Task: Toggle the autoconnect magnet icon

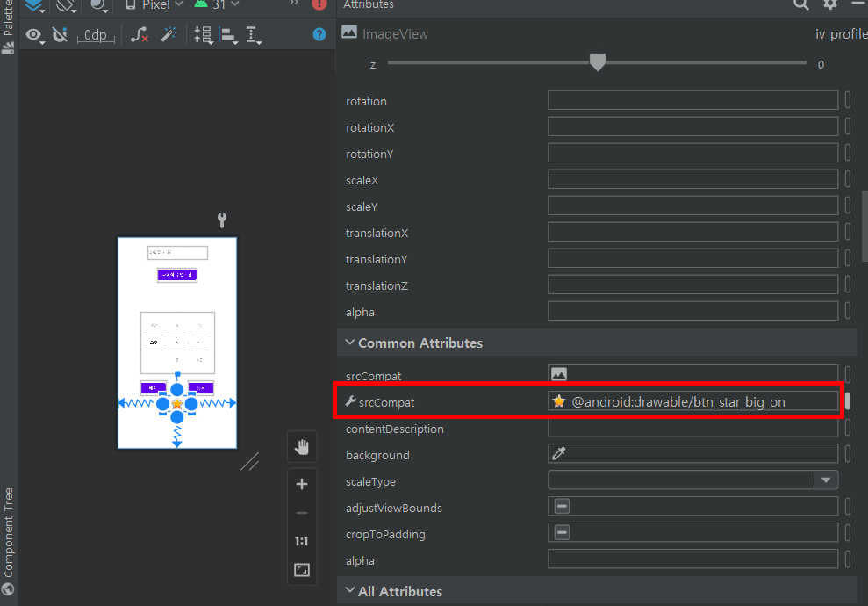Action: [60, 35]
